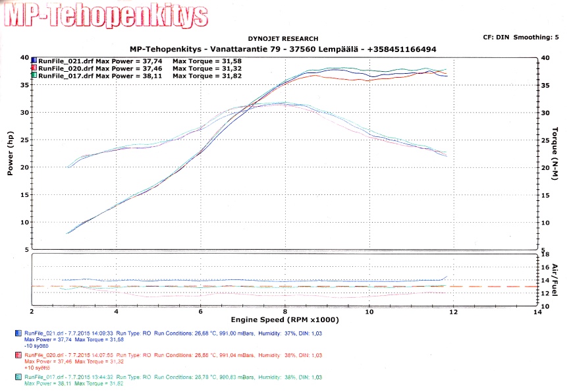Click the DYNOJET RESEARCH heading
This screenshot has width=567, height=392.
pyautogui.click(x=283, y=39)
